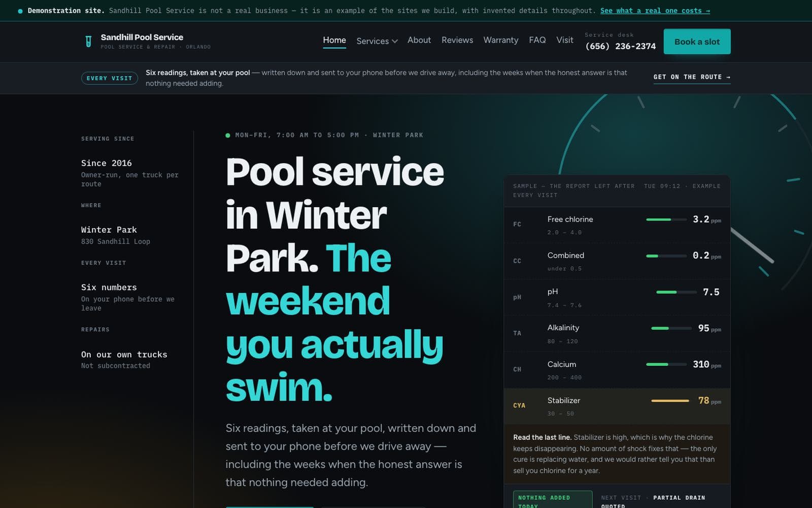
Task: Click the 95 ppm alkalinity value
Action: click(709, 328)
